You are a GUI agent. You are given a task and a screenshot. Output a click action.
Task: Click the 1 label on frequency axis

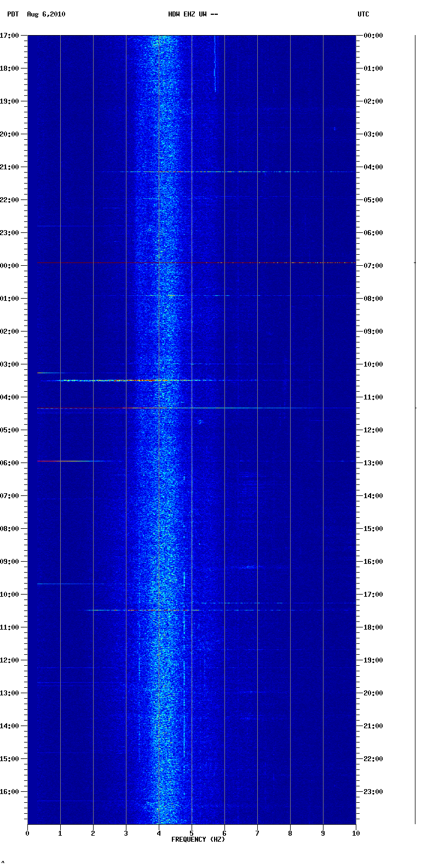click(60, 833)
